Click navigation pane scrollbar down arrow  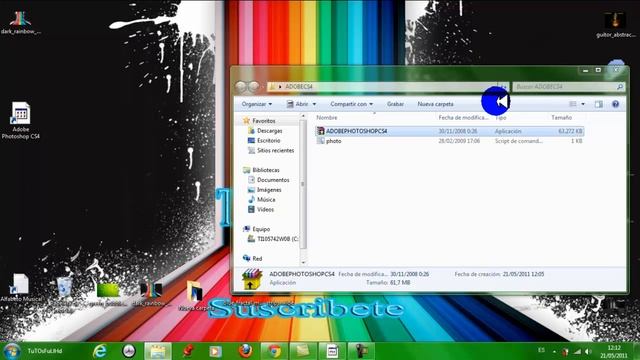click(x=303, y=262)
